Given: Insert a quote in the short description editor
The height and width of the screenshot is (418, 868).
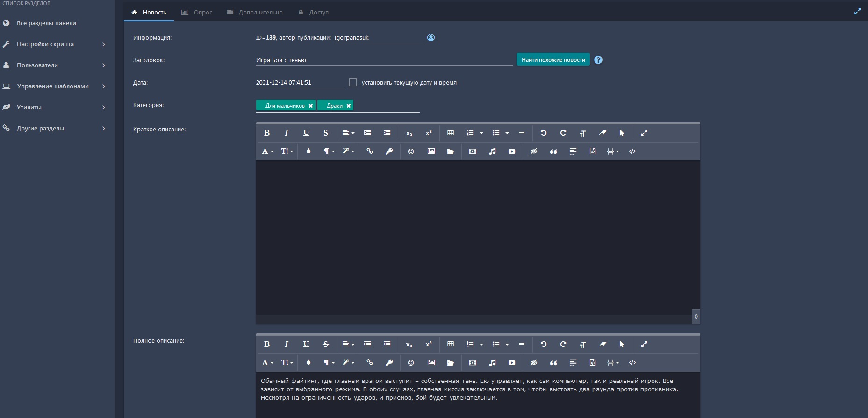Looking at the screenshot, I should point(553,151).
